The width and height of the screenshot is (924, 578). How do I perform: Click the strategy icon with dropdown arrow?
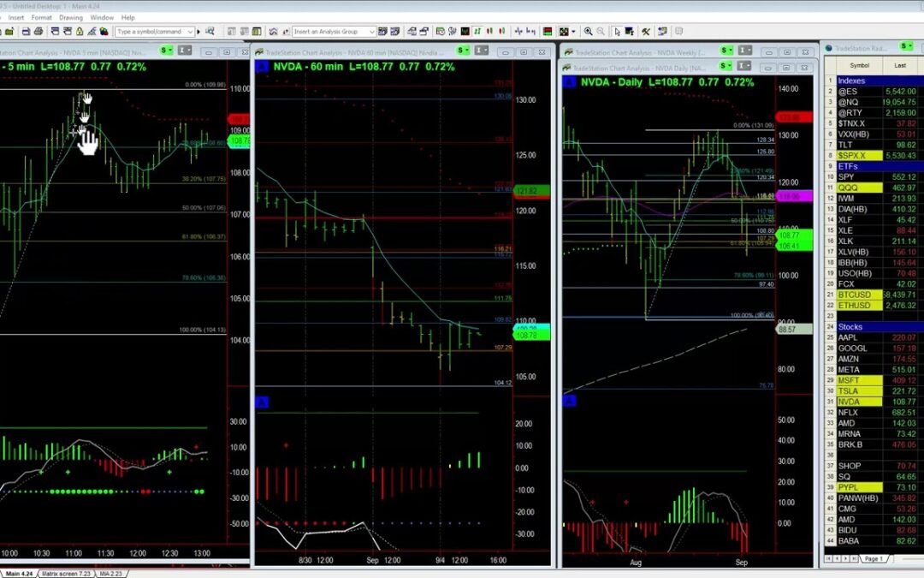pyautogui.click(x=564, y=32)
